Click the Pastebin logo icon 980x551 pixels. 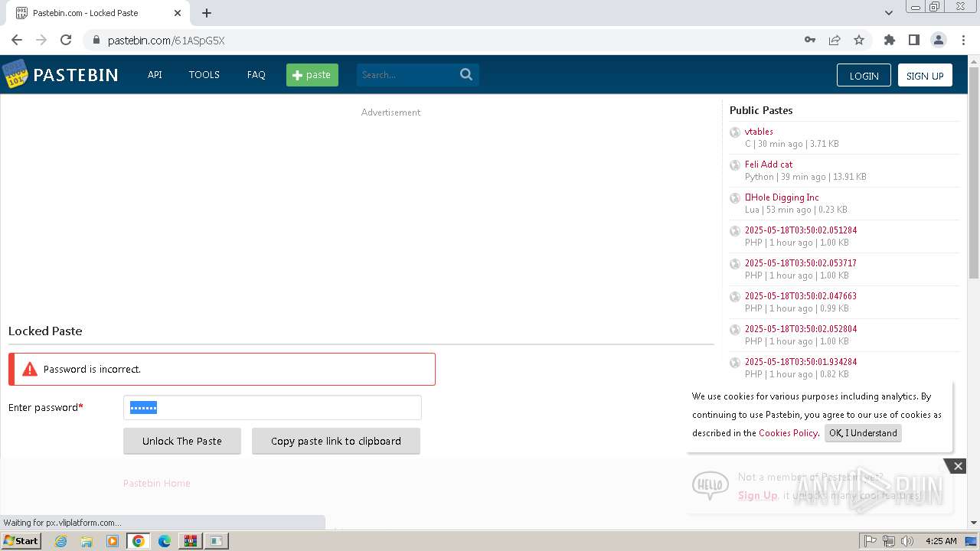(15, 74)
